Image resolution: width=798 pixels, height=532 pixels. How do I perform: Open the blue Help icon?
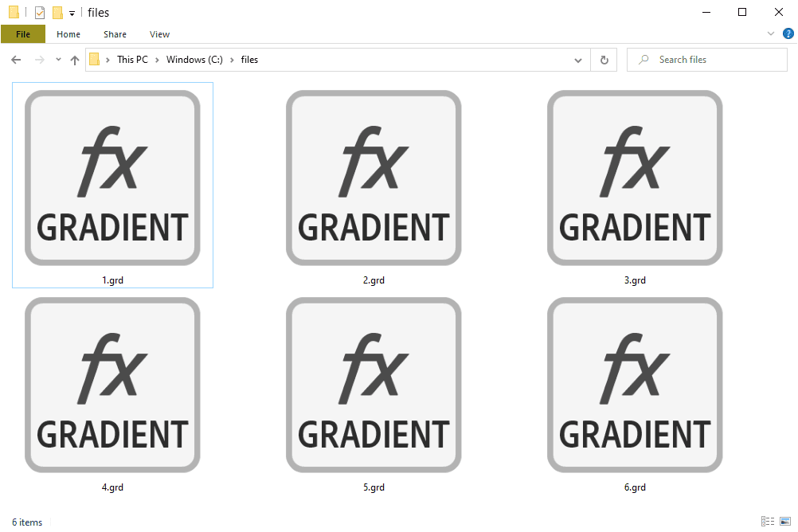(788, 33)
